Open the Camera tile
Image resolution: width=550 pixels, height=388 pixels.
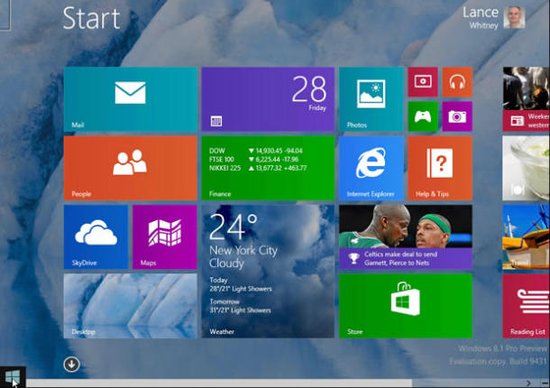click(457, 116)
